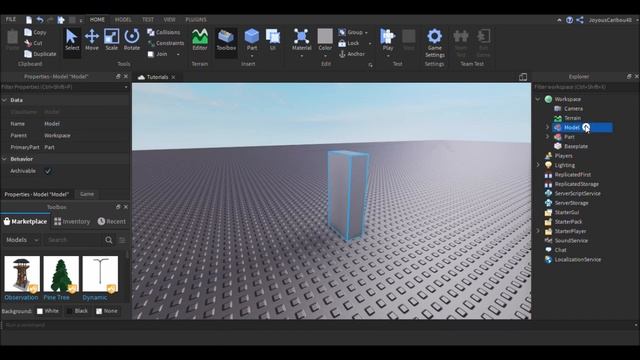The width and height of the screenshot is (640, 360).
Task: Duplicate the selected object
Action: coord(40,54)
